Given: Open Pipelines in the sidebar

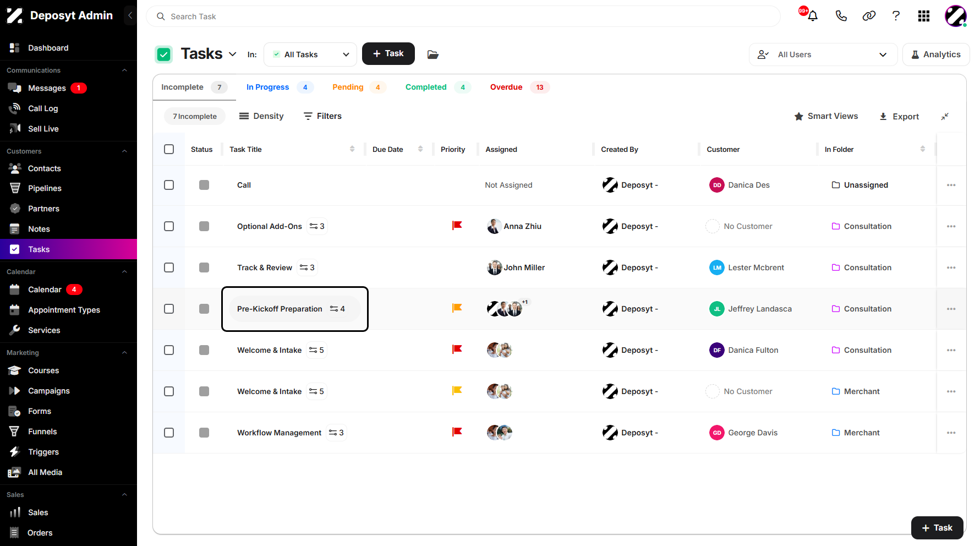Looking at the screenshot, I should pyautogui.click(x=45, y=188).
